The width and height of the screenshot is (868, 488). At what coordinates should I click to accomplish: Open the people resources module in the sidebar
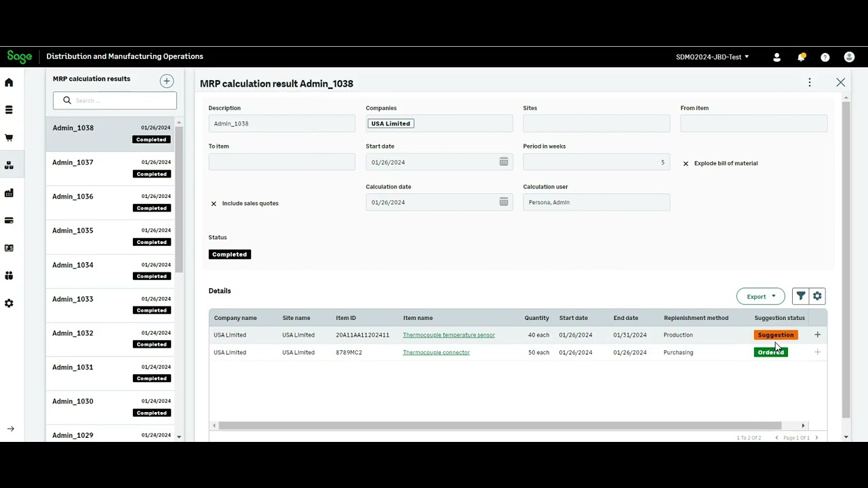tap(9, 276)
